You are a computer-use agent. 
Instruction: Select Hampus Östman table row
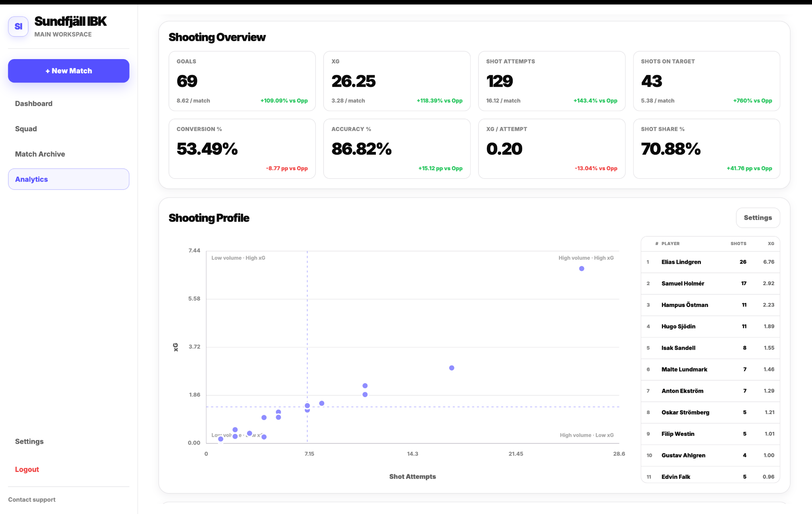pyautogui.click(x=710, y=305)
